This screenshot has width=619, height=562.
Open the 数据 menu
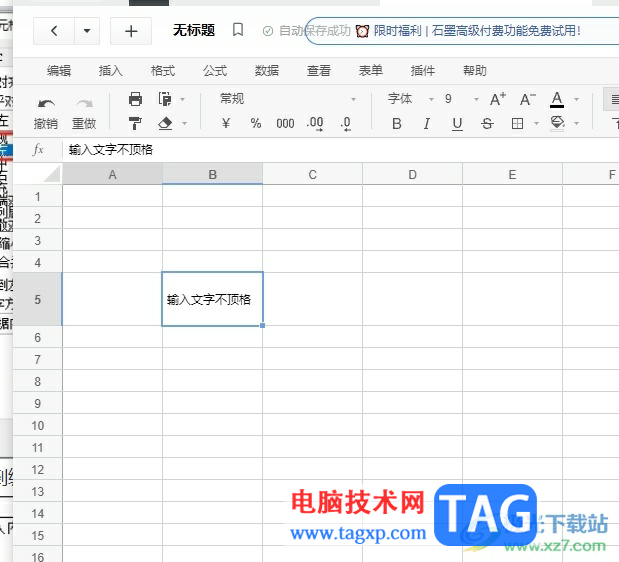[267, 71]
